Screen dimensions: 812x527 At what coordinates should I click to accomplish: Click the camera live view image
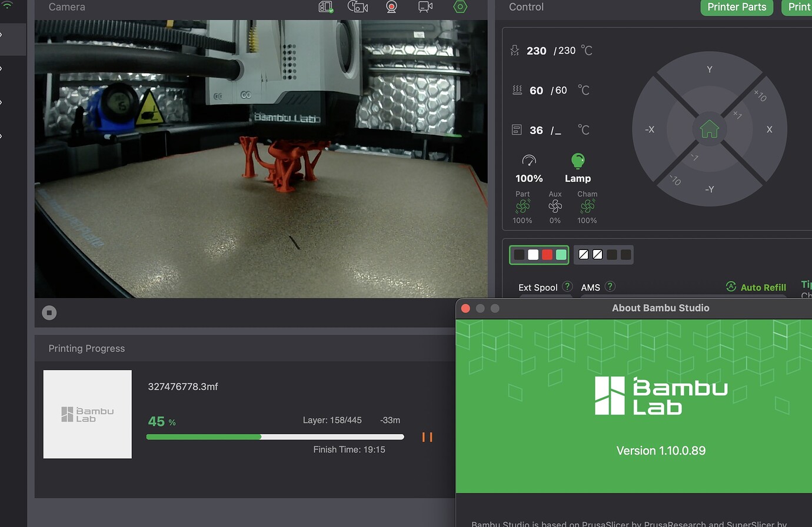click(x=261, y=159)
